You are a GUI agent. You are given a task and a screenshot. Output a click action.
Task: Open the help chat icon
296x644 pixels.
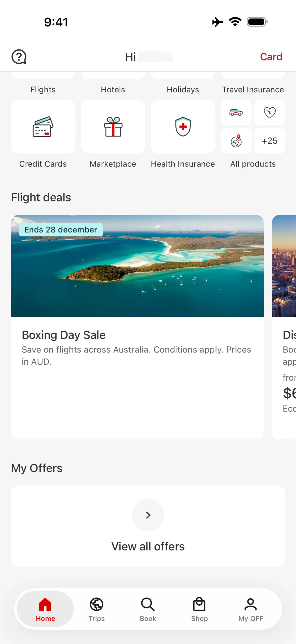(19, 57)
